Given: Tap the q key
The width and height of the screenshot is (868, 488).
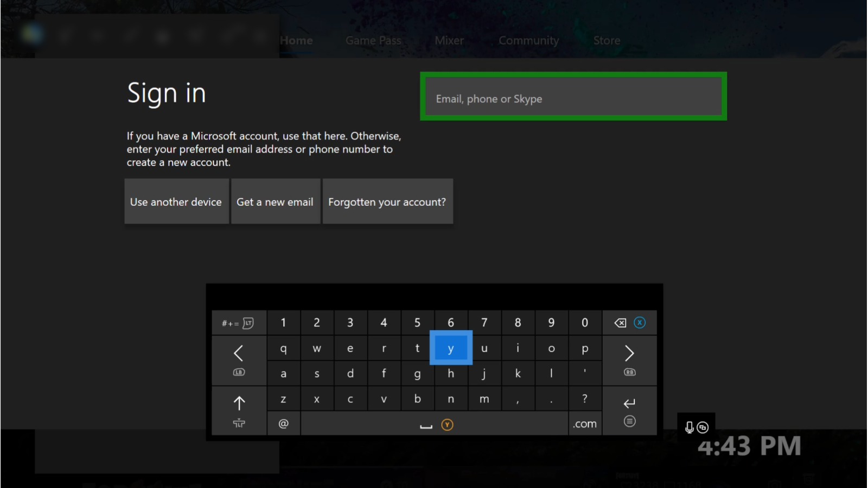Looking at the screenshot, I should click(284, 348).
